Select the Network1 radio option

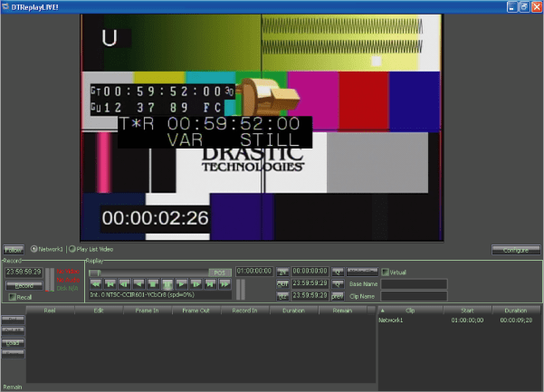47,249
